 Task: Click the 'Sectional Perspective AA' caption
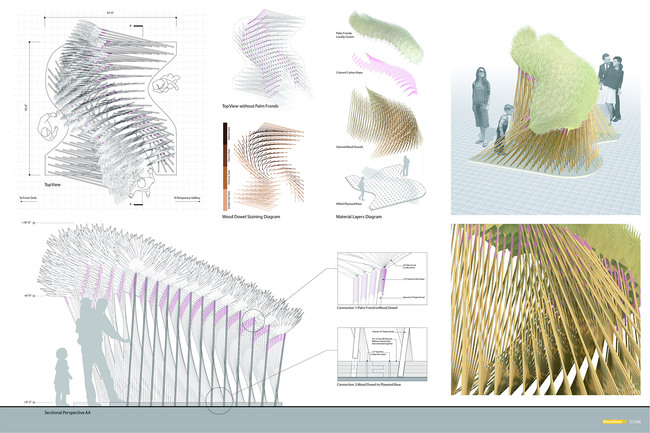(x=68, y=413)
